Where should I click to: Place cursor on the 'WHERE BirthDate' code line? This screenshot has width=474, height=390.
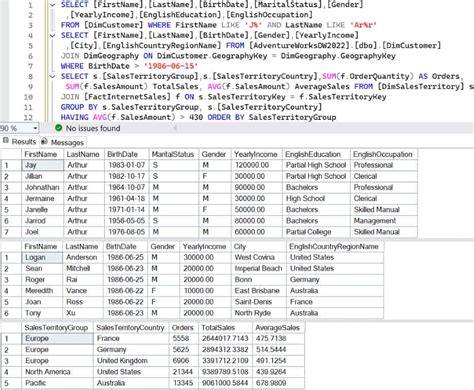[x=129, y=66]
